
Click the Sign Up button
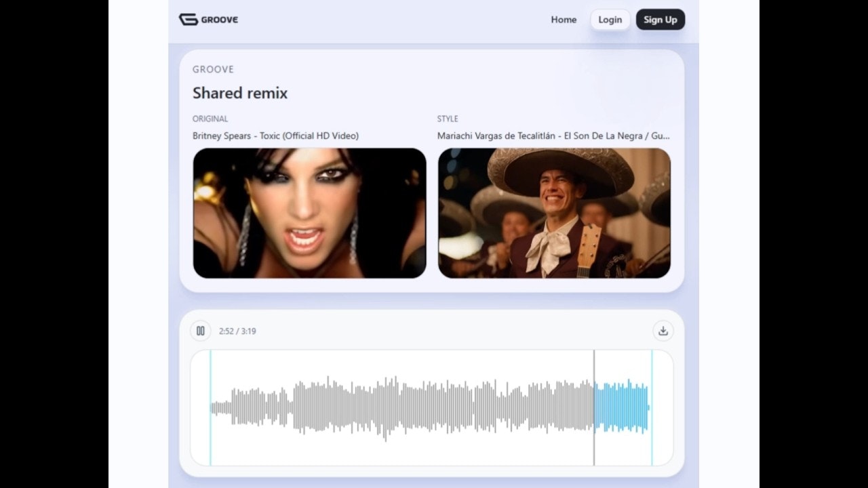[660, 20]
